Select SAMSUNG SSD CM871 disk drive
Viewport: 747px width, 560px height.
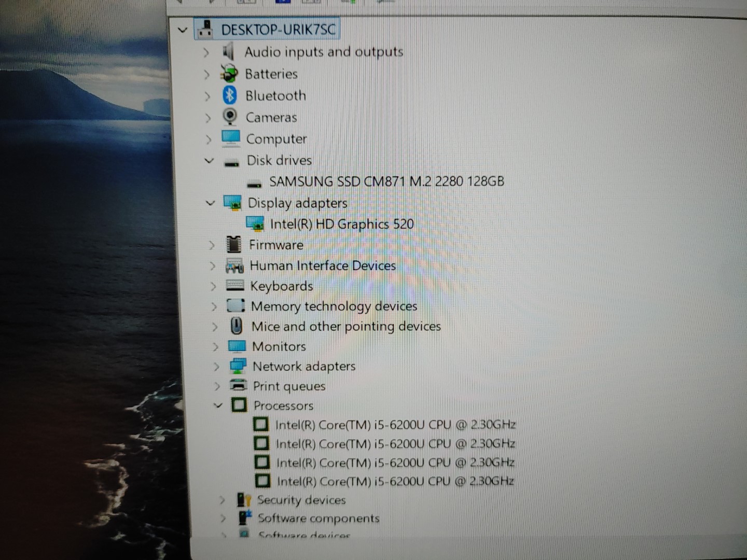click(386, 181)
